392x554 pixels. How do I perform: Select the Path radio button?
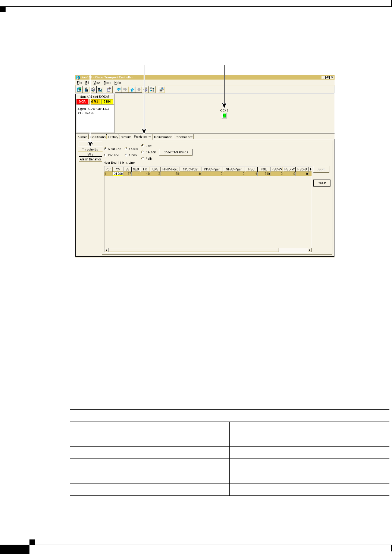coord(142,159)
